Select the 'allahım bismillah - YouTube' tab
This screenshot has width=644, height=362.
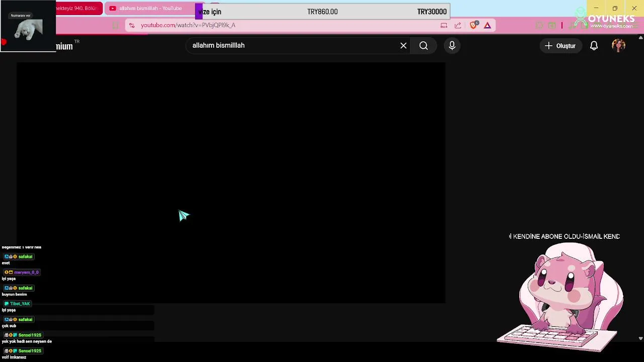click(150, 9)
